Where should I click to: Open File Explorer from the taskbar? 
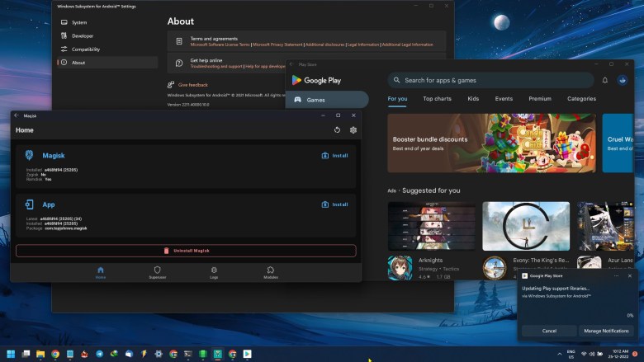40,354
